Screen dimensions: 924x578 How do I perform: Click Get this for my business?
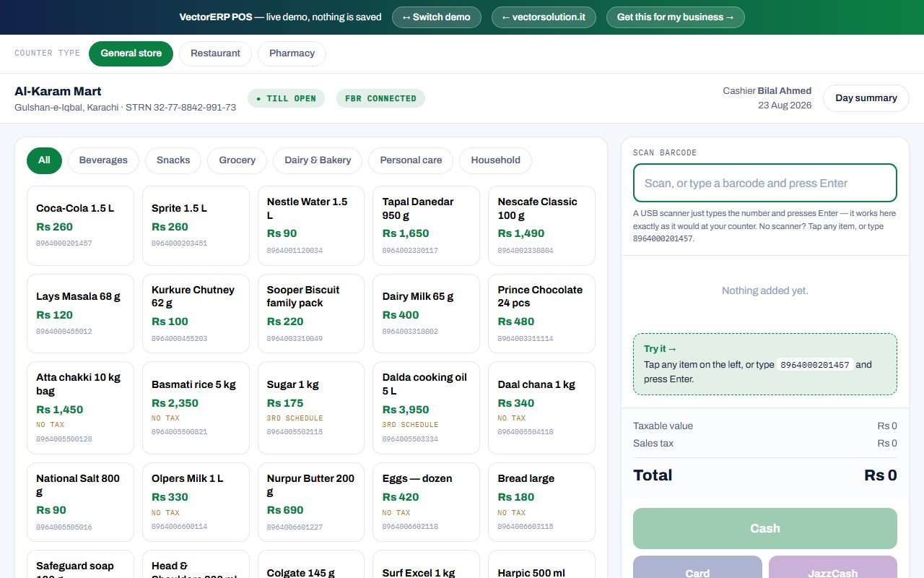point(676,17)
